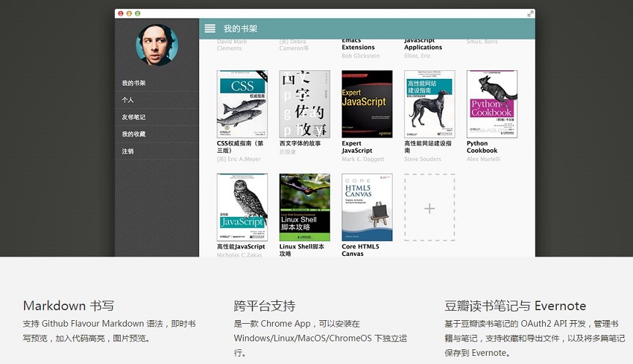Click author name Bob Glickstein
Image resolution: width=633 pixels, height=364 pixels.
pyautogui.click(x=361, y=56)
